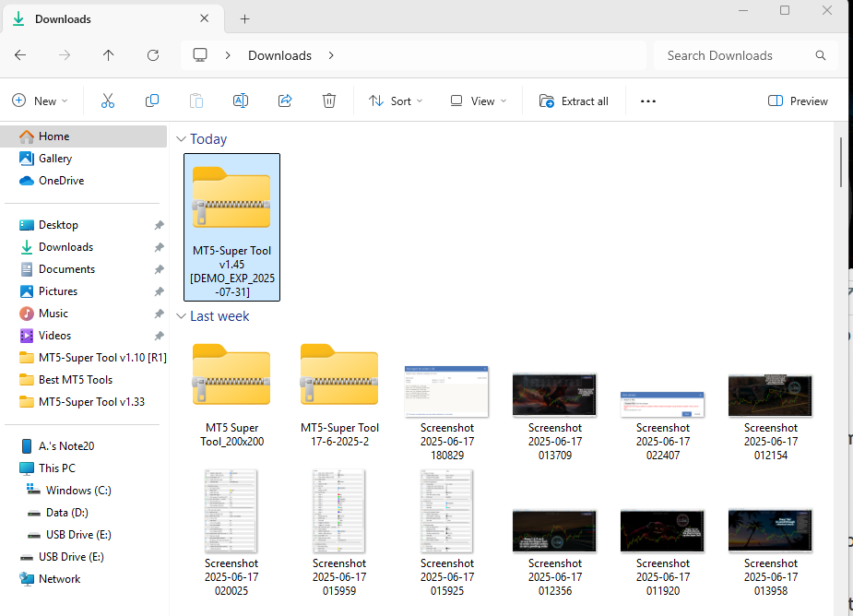Screen dimensions: 853x616
Task: Open the View dropdown menu
Action: (479, 101)
